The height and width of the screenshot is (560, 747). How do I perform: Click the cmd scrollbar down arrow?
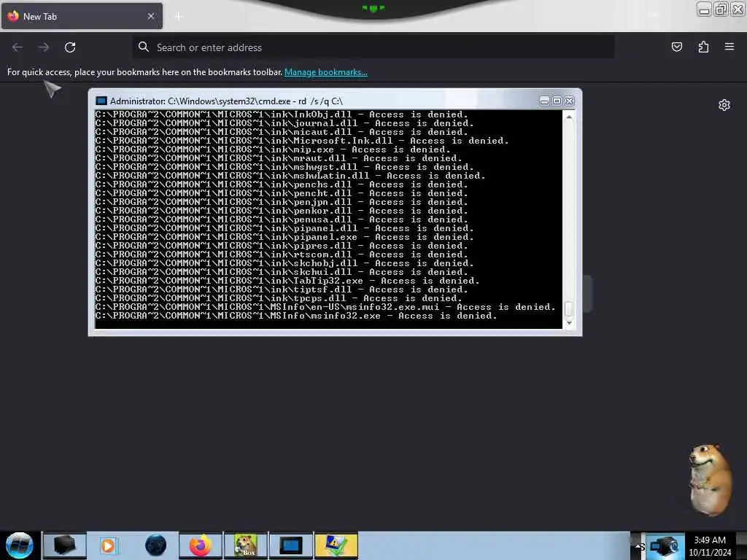(569, 323)
